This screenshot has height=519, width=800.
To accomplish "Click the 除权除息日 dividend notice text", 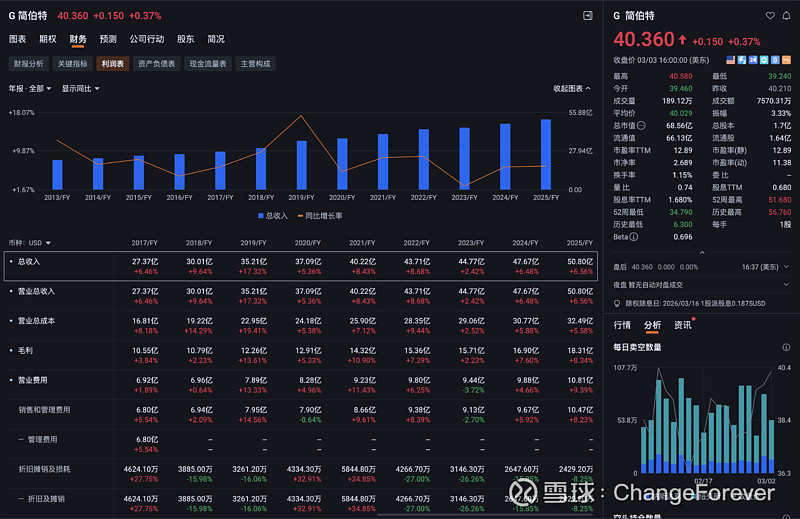I will [695, 304].
